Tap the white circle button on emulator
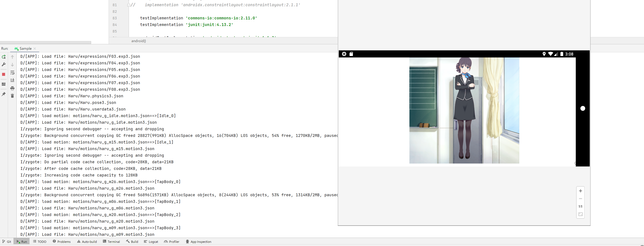Screen dimensions: 644x246 coord(583,109)
